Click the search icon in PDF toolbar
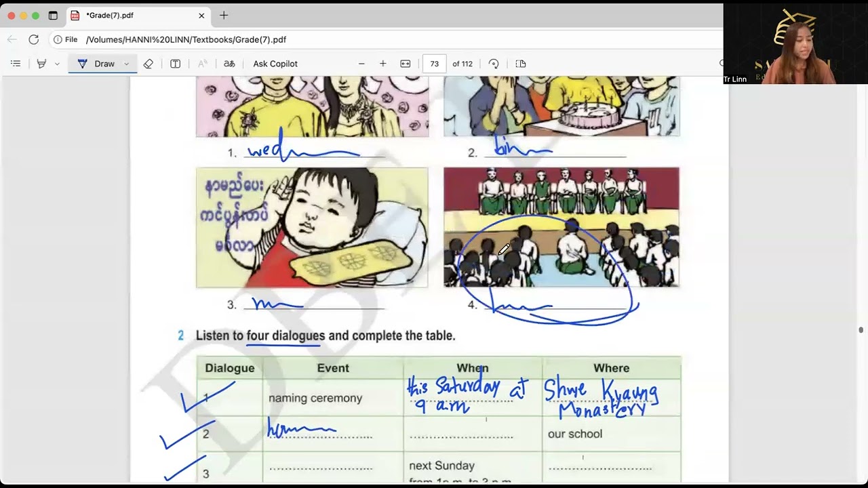Screen dimensions: 868x488 [x=721, y=64]
